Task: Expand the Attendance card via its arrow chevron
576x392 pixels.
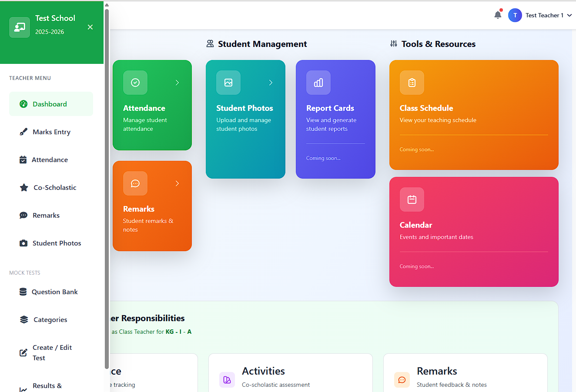Action: [x=177, y=83]
